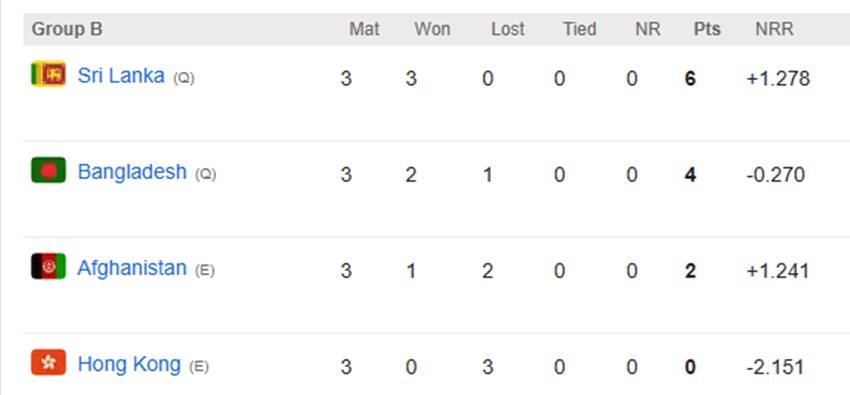Click the Bangladesh flag icon
850x395 pixels.
click(x=48, y=170)
